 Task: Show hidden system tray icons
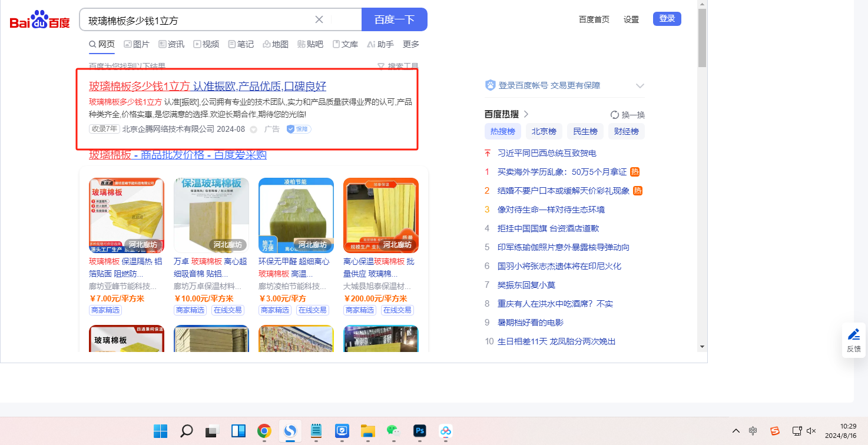pyautogui.click(x=736, y=431)
